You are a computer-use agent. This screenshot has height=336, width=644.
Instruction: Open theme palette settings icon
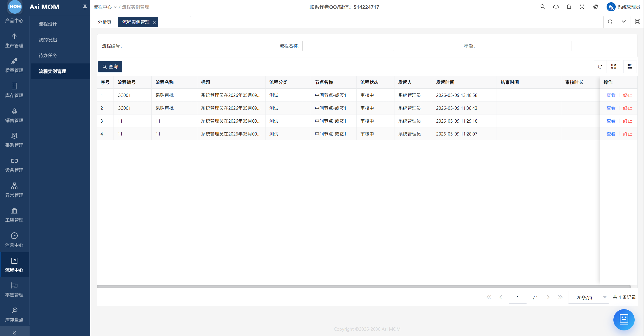pos(595,7)
